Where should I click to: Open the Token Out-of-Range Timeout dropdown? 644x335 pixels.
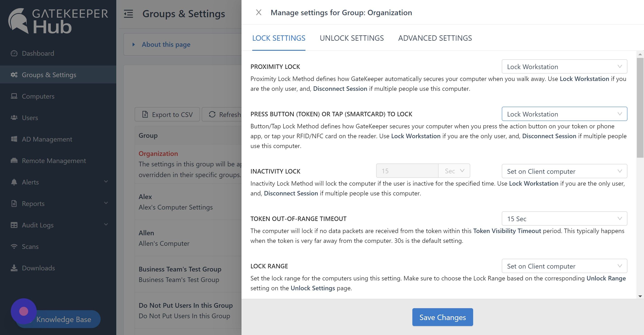point(564,219)
